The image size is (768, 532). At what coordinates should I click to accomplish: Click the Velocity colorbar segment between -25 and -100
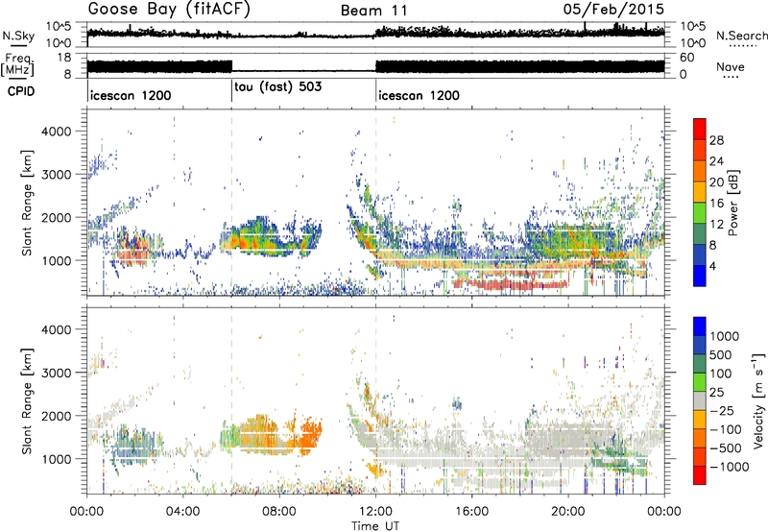coord(700,420)
